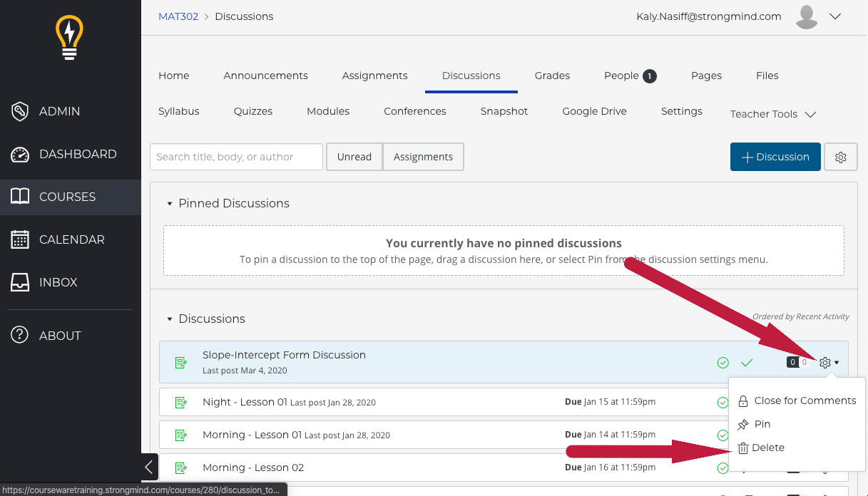This screenshot has width=868, height=496.
Task: Open Inbox tray icon in sidebar
Action: click(x=20, y=282)
